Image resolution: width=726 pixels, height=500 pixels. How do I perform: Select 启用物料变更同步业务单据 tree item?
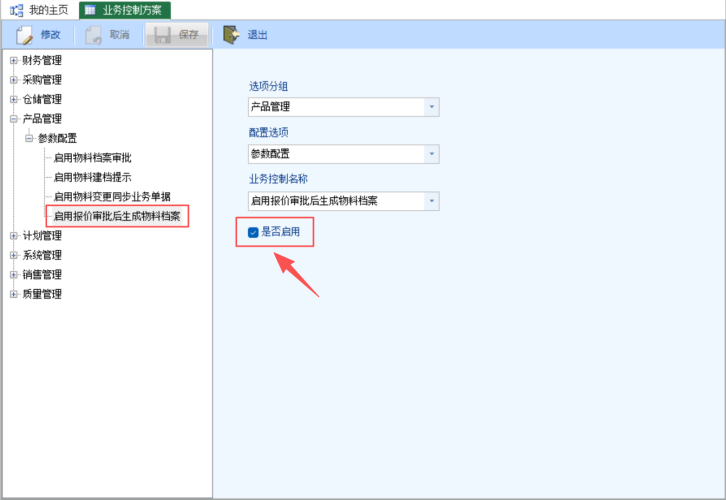(x=112, y=197)
